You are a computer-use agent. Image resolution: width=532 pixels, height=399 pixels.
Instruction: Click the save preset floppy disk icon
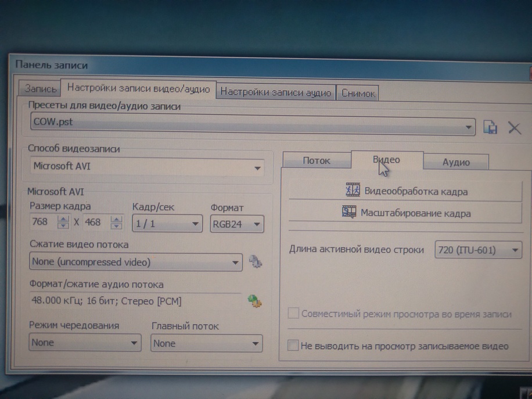[x=490, y=127]
